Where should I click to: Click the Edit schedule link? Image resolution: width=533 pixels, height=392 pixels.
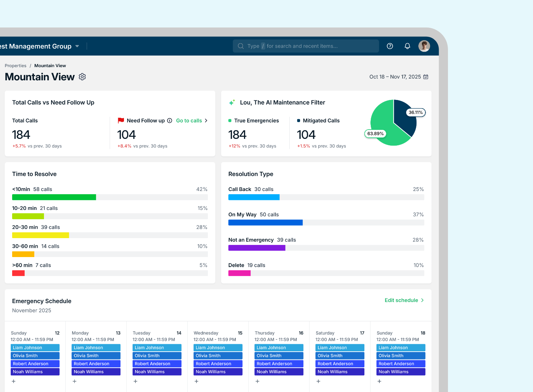[401, 300]
